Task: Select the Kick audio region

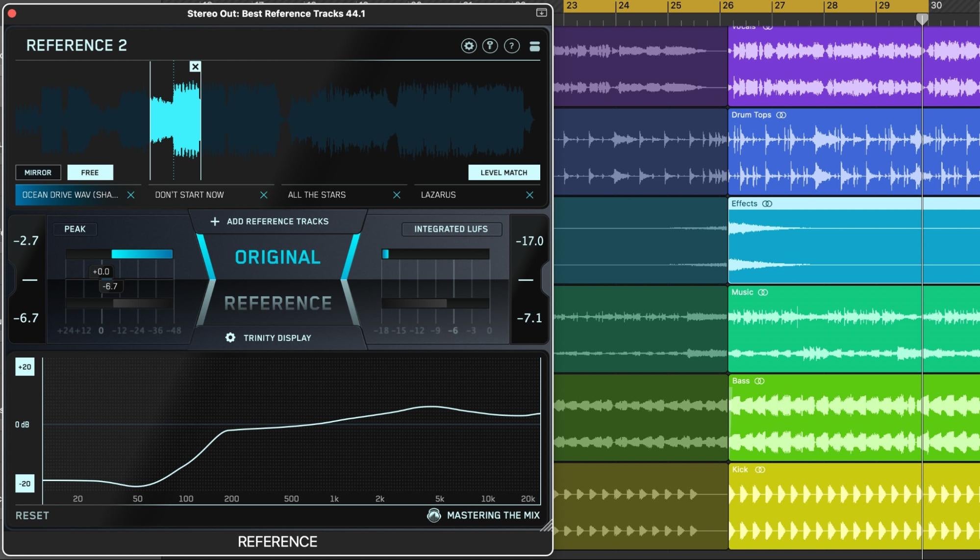Action: tap(854, 507)
